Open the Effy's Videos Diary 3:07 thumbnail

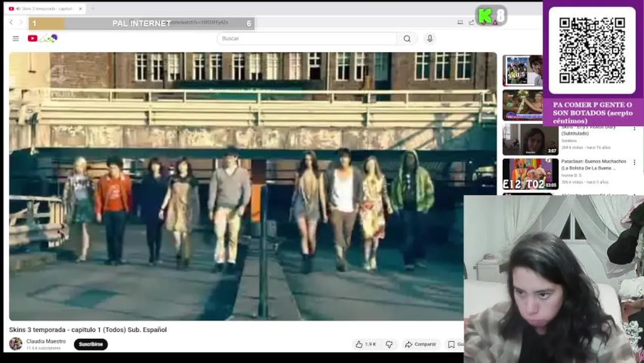pyautogui.click(x=530, y=139)
